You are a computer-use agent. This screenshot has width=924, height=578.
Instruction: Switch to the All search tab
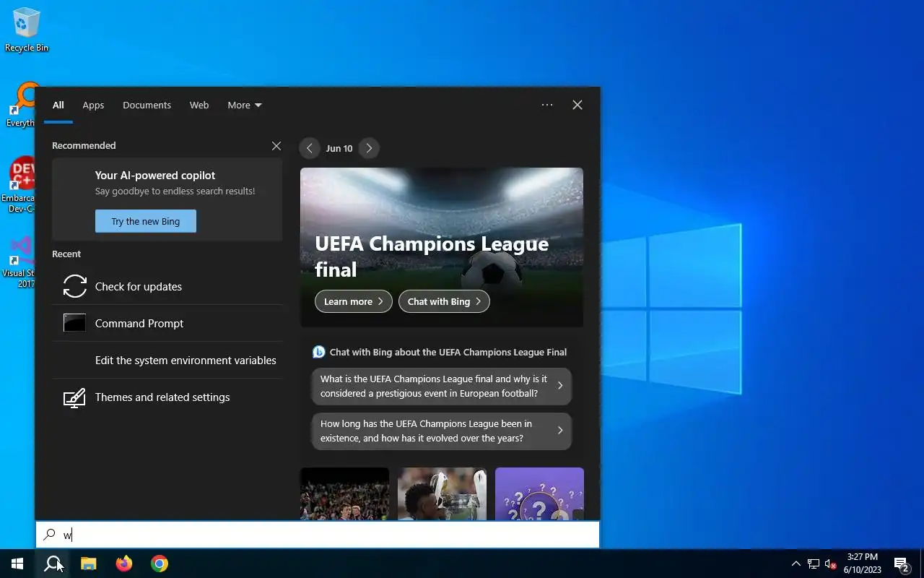[58, 105]
